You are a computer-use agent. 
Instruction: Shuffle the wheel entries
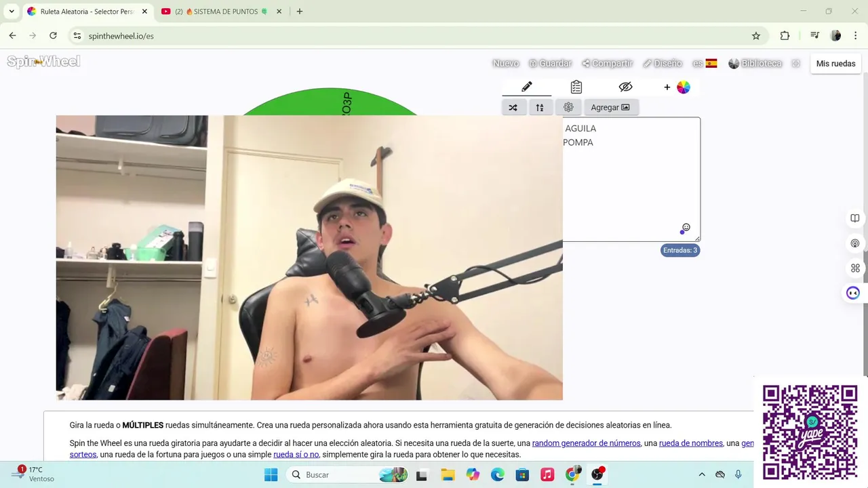pos(513,107)
